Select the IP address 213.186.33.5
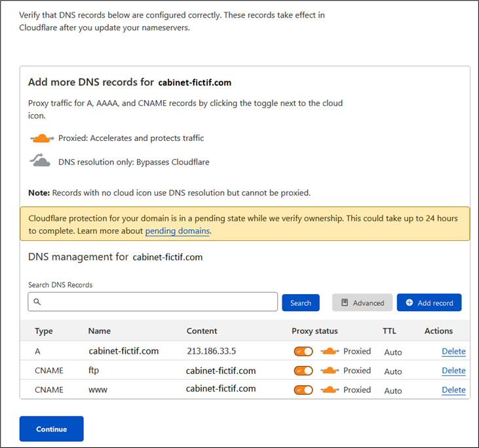Screen dimensions: 479x448 pyautogui.click(x=212, y=351)
